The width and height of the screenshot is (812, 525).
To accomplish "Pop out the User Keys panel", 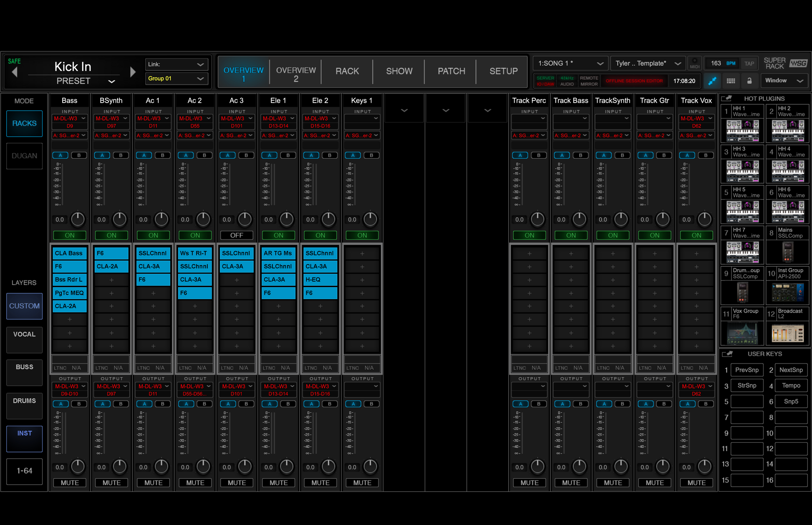I will pyautogui.click(x=727, y=354).
